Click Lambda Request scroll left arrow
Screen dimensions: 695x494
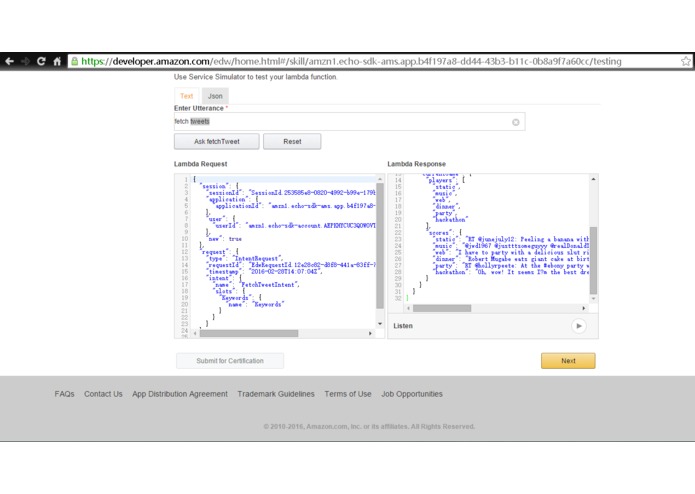(x=195, y=333)
